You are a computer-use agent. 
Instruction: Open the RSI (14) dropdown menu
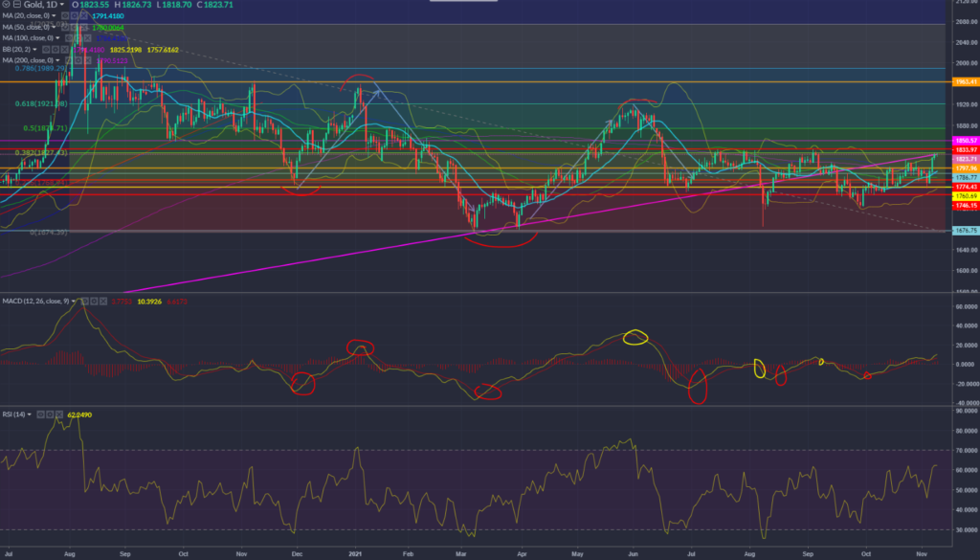[29, 414]
